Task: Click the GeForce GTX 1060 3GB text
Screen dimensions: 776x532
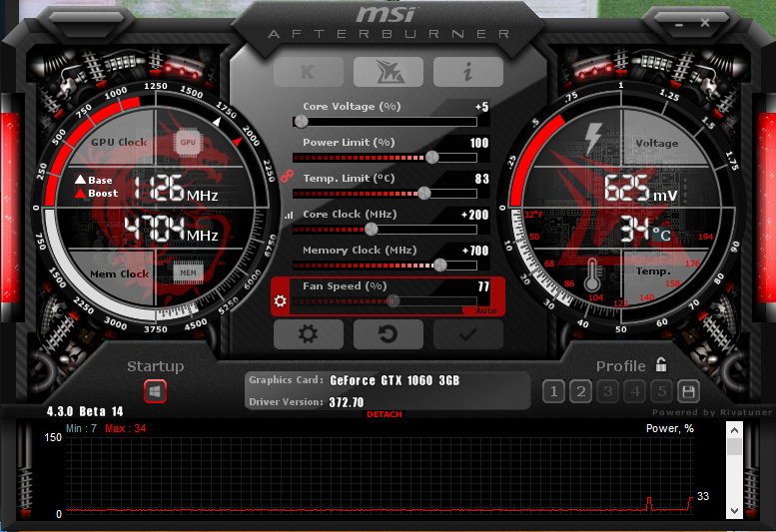Action: pos(394,380)
